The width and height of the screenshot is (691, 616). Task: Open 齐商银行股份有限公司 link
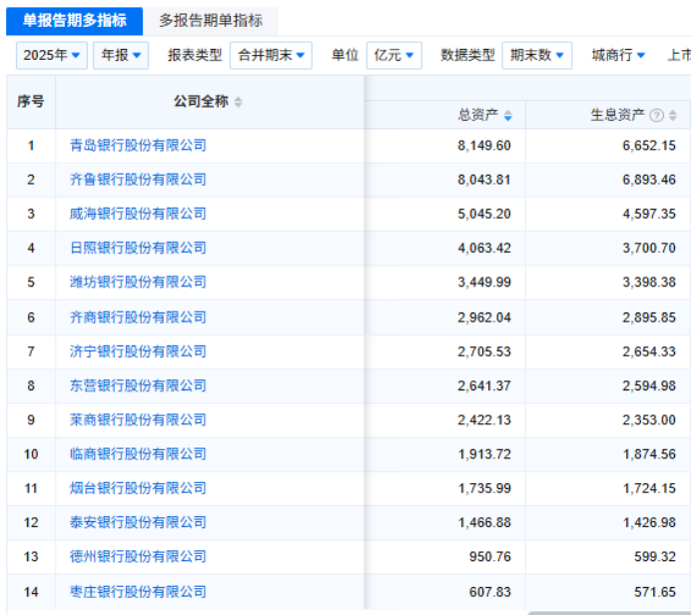point(138,317)
